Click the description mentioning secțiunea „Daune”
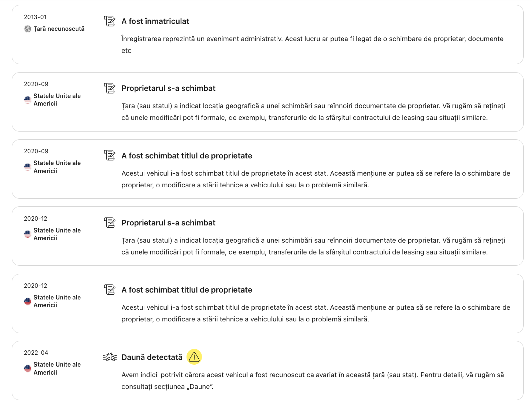 tap(312, 380)
